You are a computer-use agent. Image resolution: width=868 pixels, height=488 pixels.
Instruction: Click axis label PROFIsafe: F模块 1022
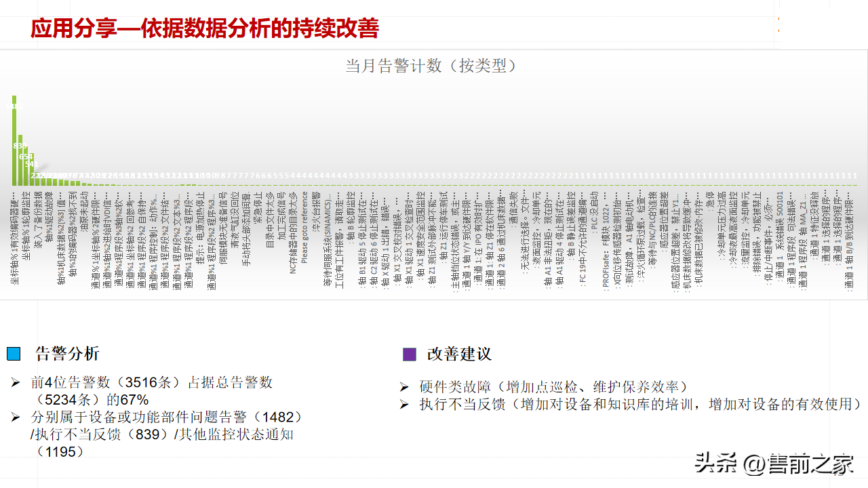[606, 241]
